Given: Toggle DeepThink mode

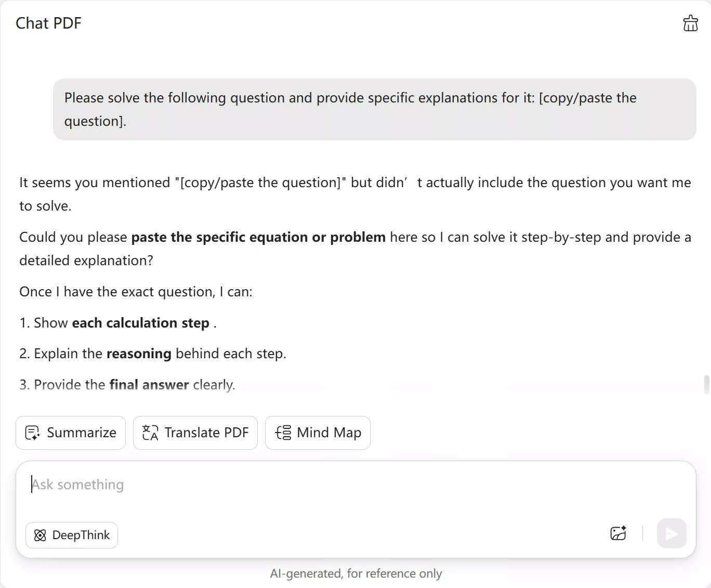Looking at the screenshot, I should click(x=72, y=535).
